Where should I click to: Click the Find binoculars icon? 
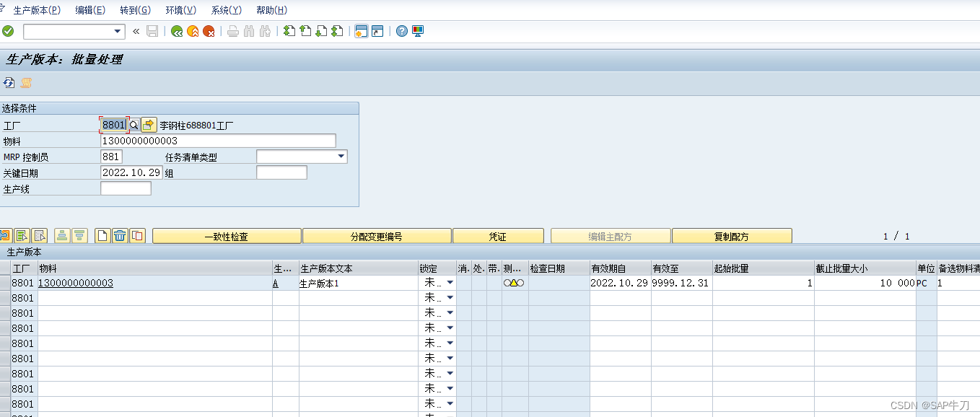click(x=249, y=31)
